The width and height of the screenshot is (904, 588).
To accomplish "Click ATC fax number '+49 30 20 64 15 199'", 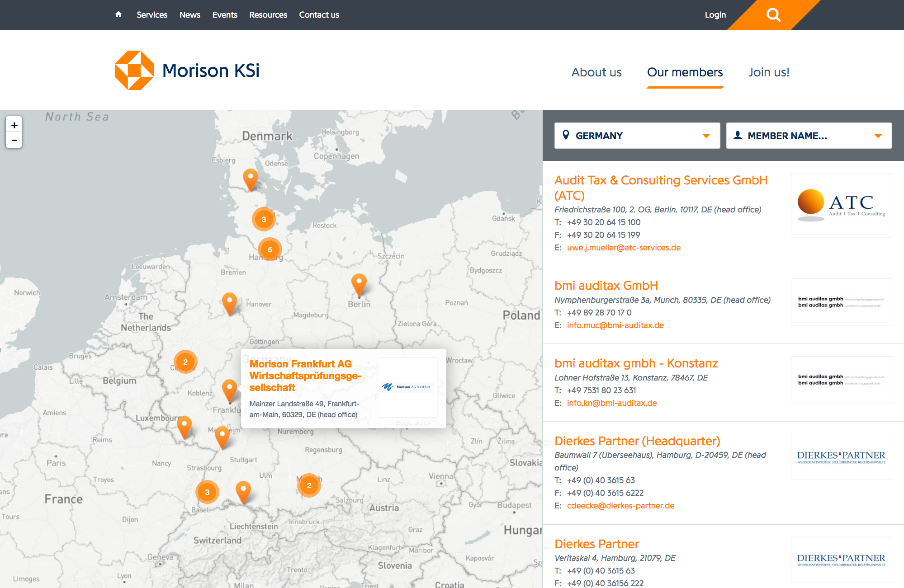I will [603, 235].
